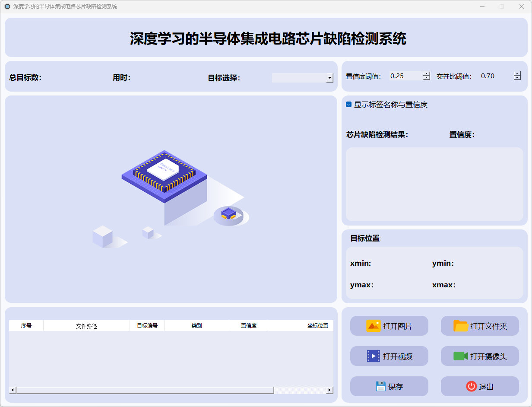
Task: Click the red power icon on 退出
Action: (471, 386)
